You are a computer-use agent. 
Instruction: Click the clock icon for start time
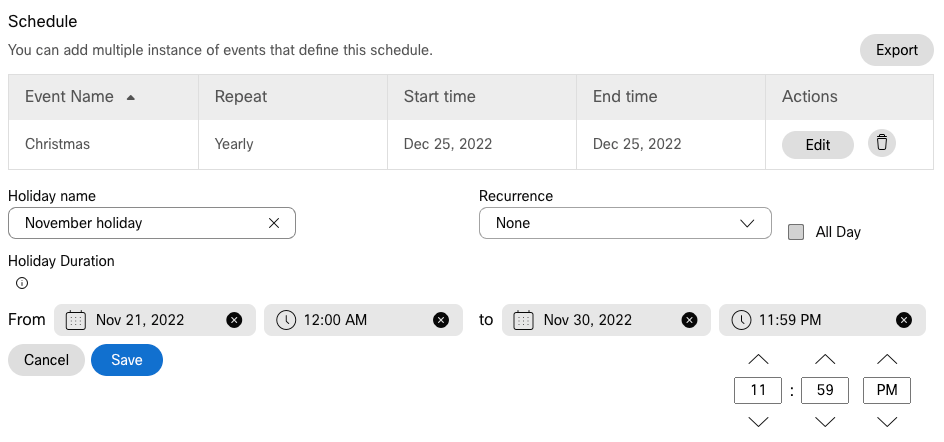tap(286, 320)
